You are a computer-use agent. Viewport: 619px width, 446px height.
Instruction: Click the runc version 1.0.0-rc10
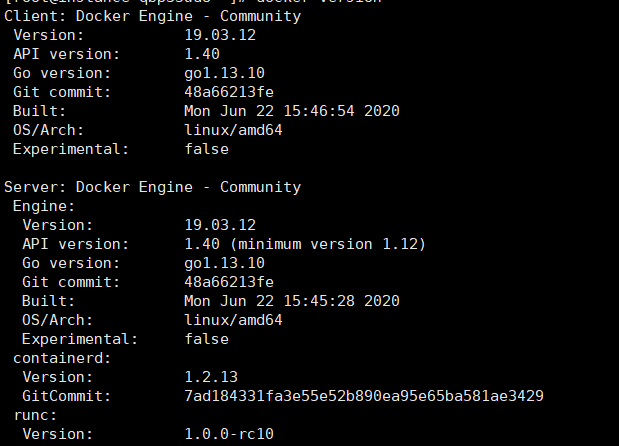[x=229, y=434]
